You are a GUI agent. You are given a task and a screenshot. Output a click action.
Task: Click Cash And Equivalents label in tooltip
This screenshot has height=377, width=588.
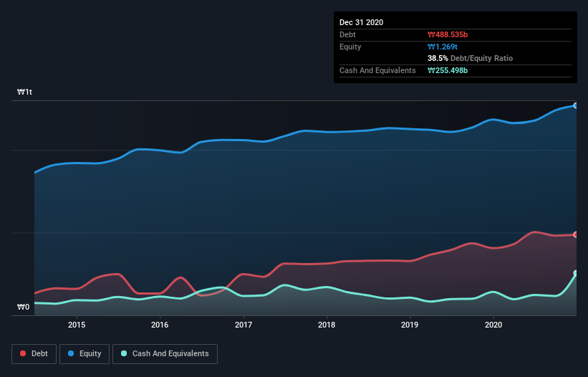[x=377, y=70]
